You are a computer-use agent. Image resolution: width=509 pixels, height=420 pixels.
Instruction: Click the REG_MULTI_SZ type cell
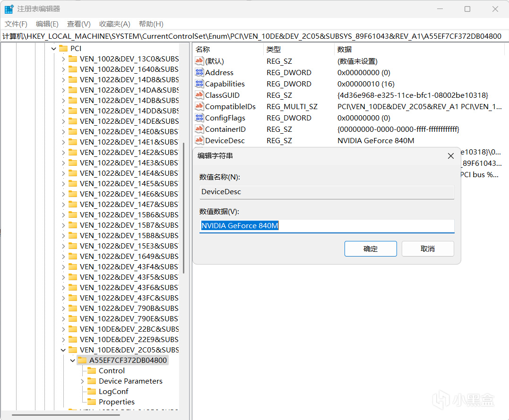click(292, 106)
